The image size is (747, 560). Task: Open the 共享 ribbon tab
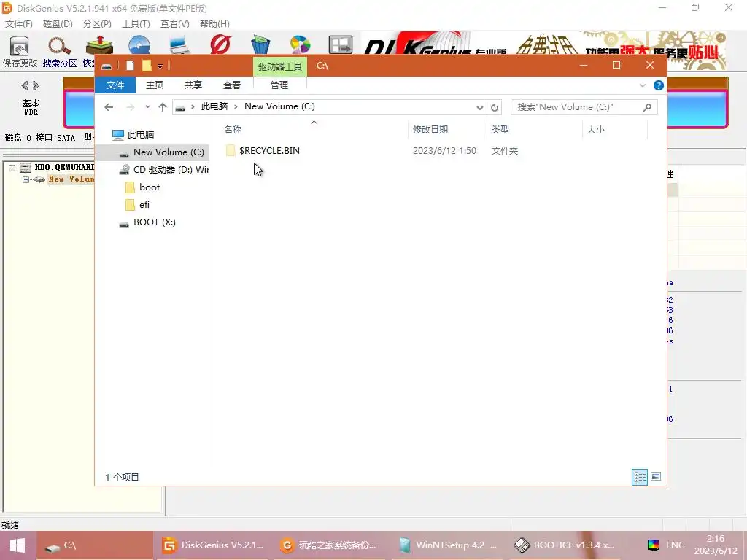193,85
